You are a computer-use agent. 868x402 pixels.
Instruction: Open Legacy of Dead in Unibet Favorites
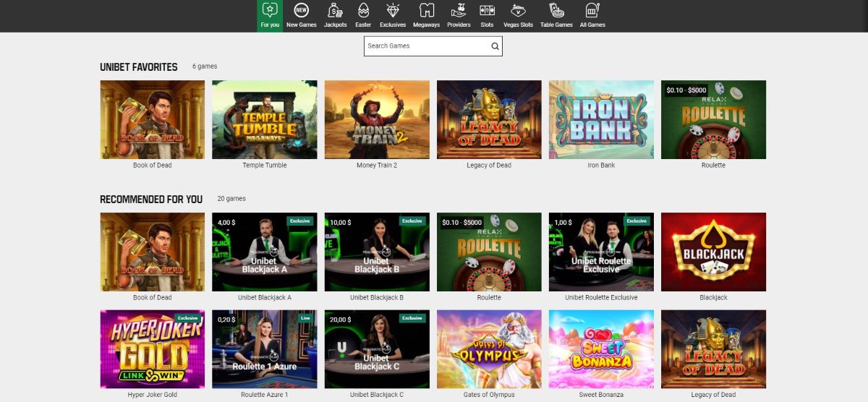[489, 119]
